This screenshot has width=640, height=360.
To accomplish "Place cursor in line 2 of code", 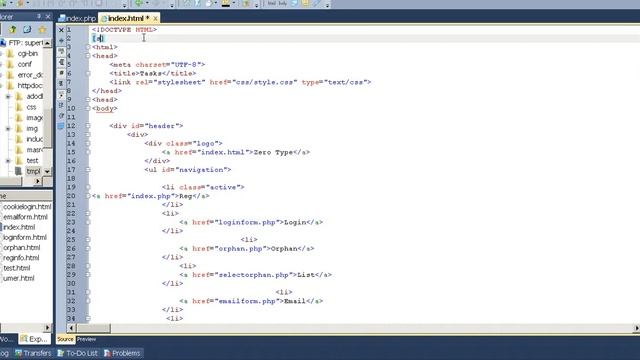I will (363, 38).
